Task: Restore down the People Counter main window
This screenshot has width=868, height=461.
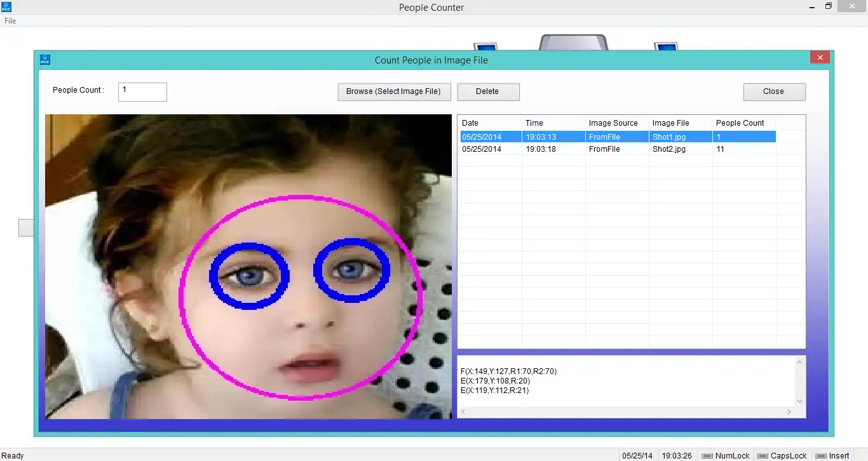Action: point(829,7)
